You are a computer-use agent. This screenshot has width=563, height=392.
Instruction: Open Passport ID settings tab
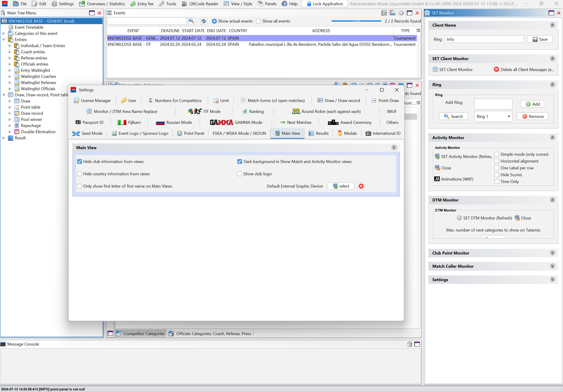(x=89, y=122)
